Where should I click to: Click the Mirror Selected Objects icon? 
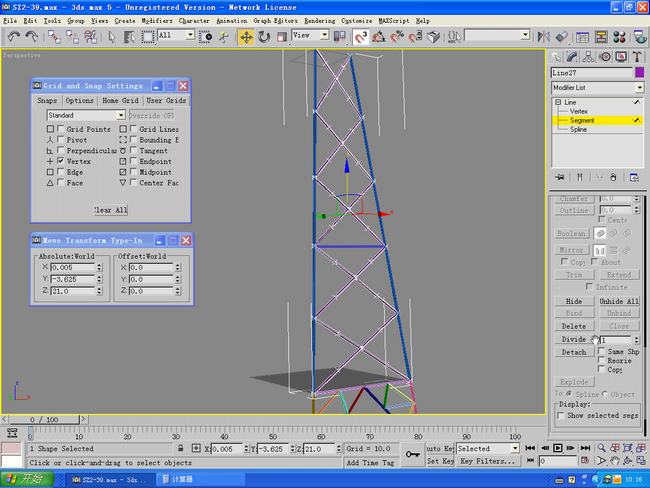point(543,37)
